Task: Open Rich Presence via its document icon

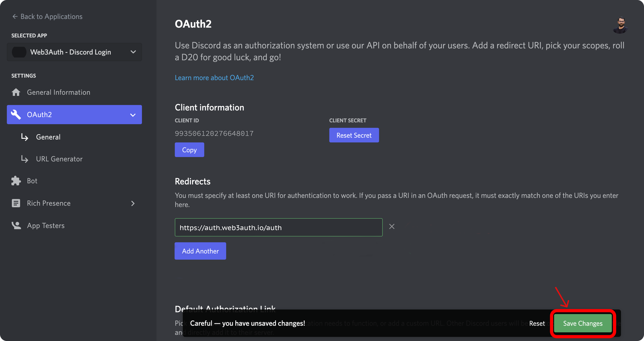Action: (x=16, y=203)
